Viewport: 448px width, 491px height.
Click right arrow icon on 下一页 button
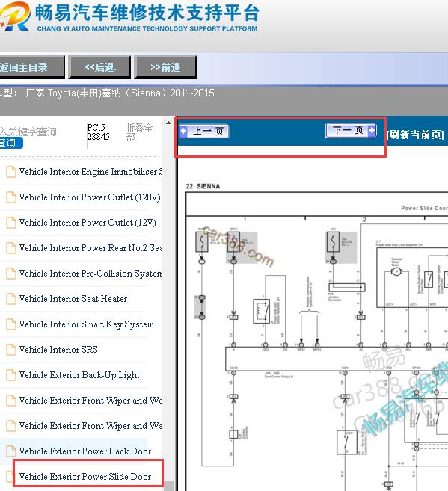[x=372, y=130]
